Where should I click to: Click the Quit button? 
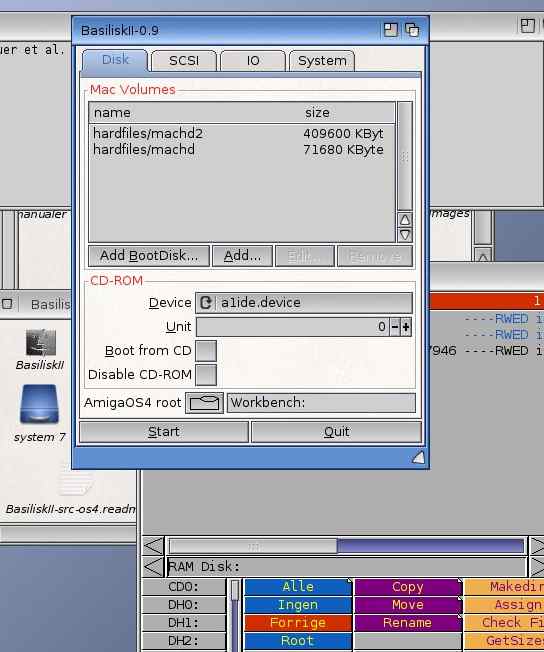(x=336, y=432)
